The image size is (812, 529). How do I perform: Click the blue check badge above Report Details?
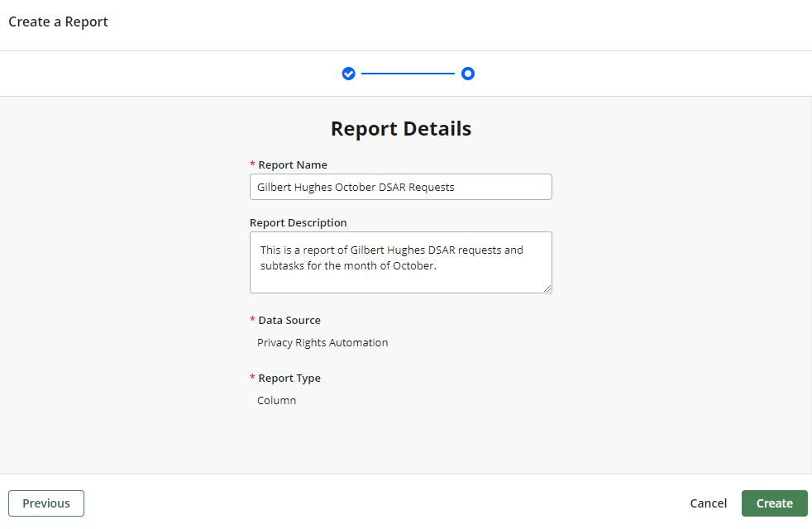pos(348,74)
